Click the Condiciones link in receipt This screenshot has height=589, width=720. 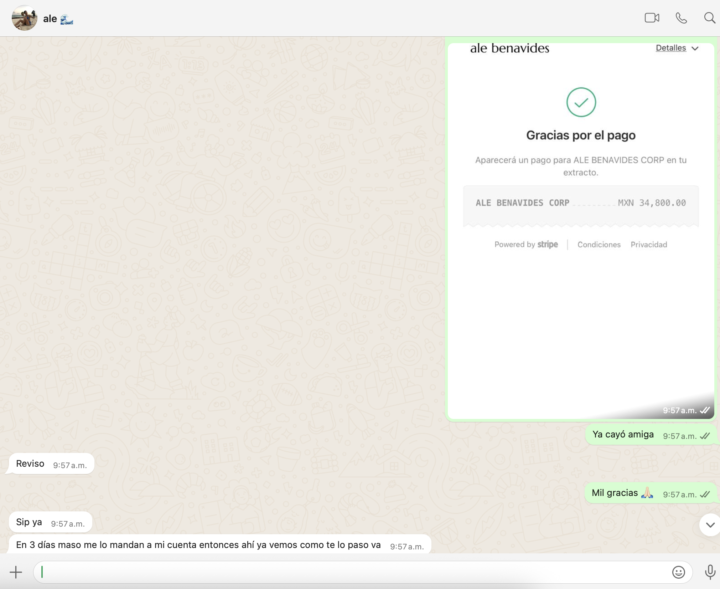click(x=599, y=245)
